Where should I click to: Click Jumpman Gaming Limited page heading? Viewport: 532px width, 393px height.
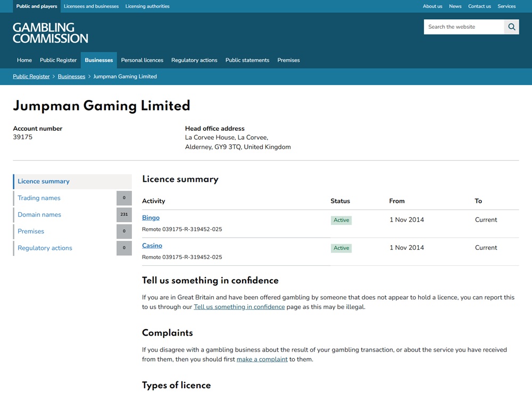point(102,105)
